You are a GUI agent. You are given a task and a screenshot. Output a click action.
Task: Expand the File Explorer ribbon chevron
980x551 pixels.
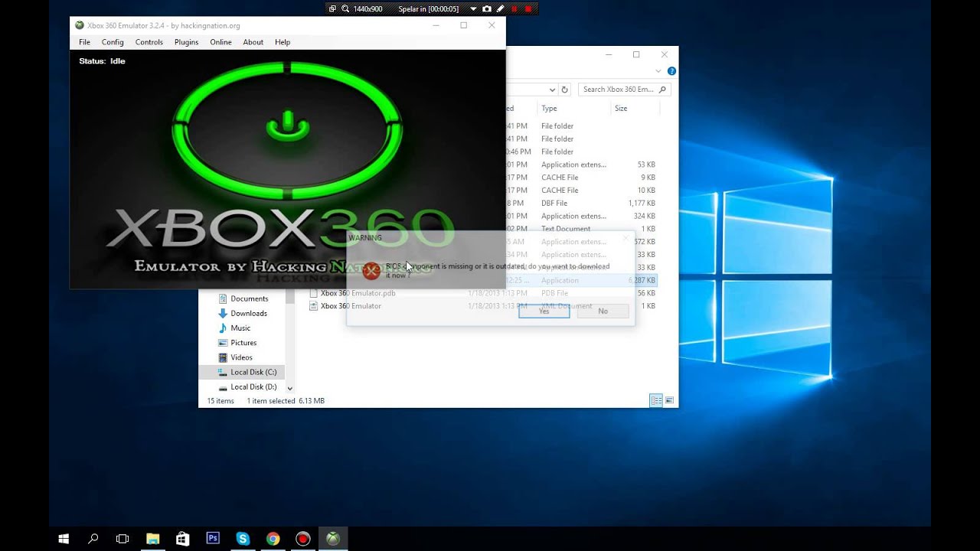pos(658,71)
